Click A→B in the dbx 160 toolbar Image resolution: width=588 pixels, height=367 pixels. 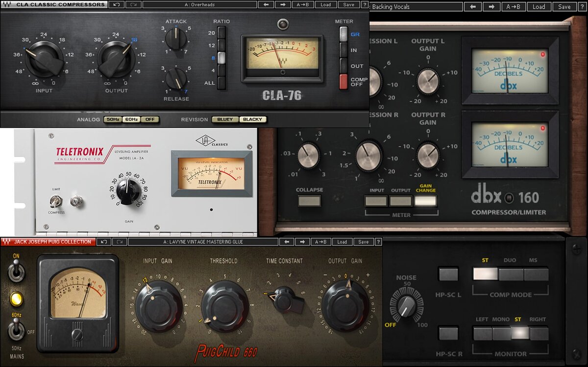(514, 7)
